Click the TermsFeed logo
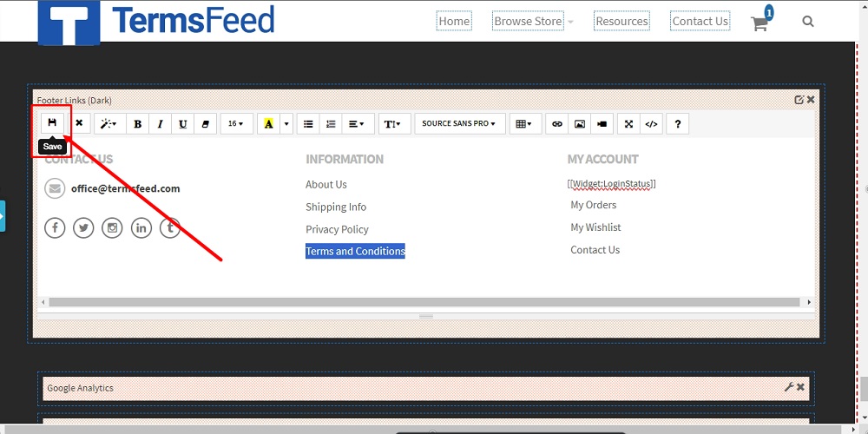868x434 pixels. (156, 23)
